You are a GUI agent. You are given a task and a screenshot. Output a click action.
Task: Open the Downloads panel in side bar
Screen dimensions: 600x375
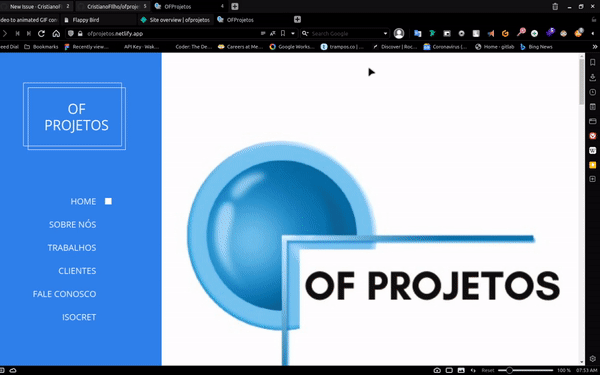point(592,78)
